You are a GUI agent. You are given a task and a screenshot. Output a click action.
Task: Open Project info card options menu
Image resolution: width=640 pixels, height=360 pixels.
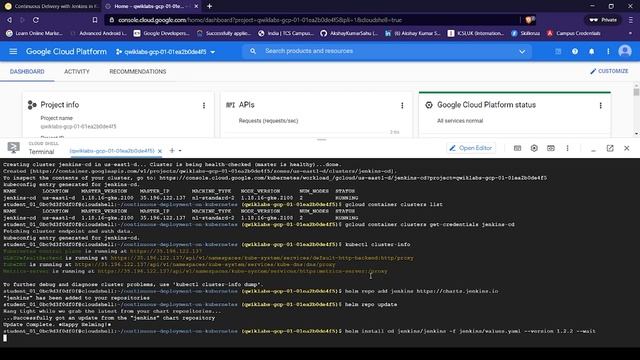point(204,106)
